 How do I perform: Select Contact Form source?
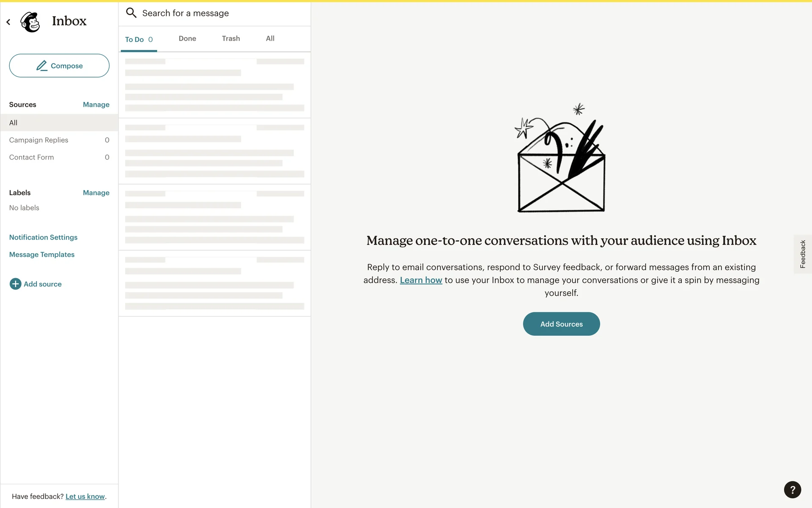[x=32, y=157]
